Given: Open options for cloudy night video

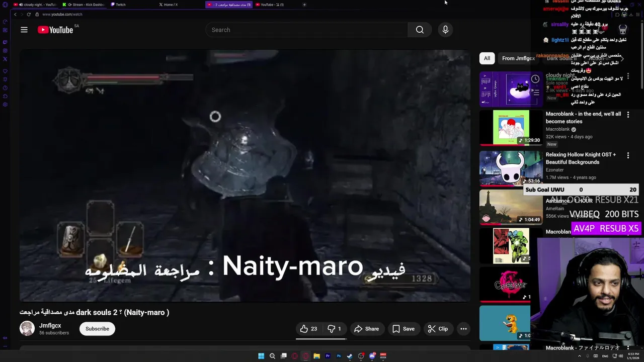Looking at the screenshot, I should coord(628,76).
